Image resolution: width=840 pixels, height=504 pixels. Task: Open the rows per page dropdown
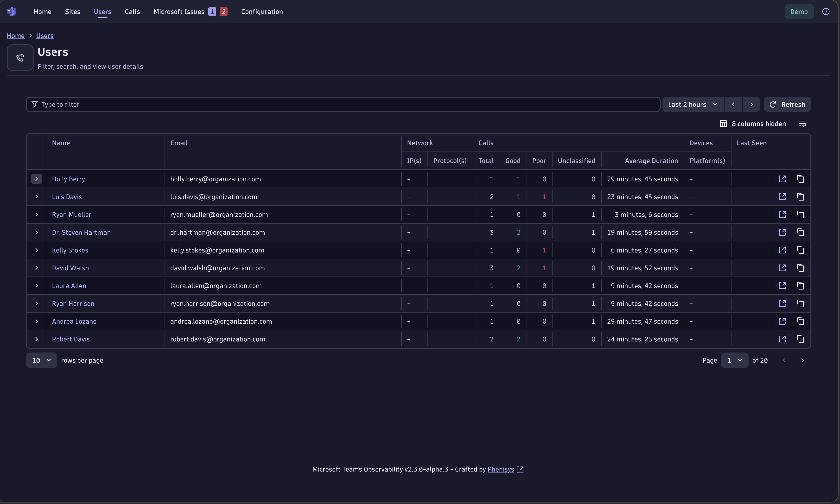[x=41, y=360]
